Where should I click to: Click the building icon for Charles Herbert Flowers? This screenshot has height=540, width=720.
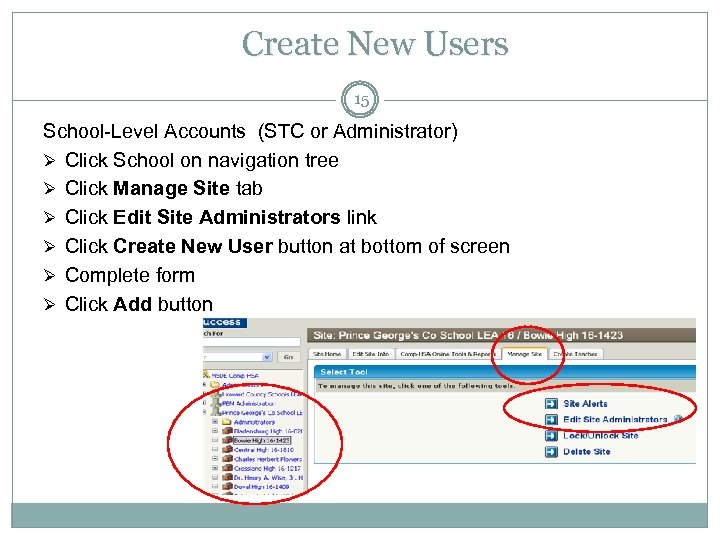coord(227,458)
